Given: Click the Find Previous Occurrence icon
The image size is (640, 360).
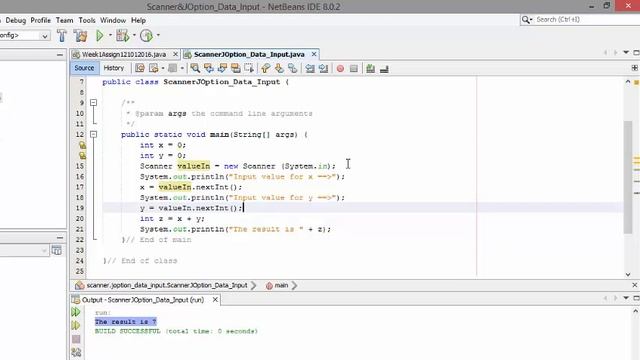Looking at the screenshot, I should pos(209,69).
